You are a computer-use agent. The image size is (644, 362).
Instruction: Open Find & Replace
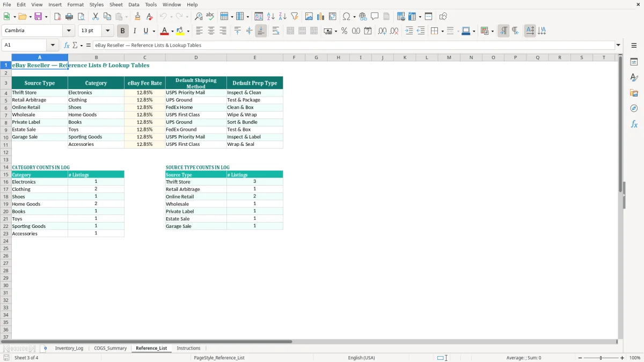click(x=199, y=17)
